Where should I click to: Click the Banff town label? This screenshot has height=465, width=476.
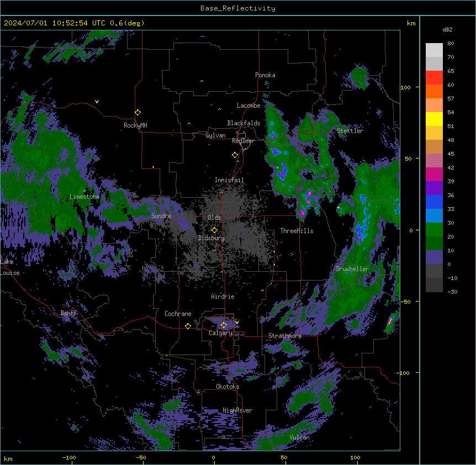69,313
